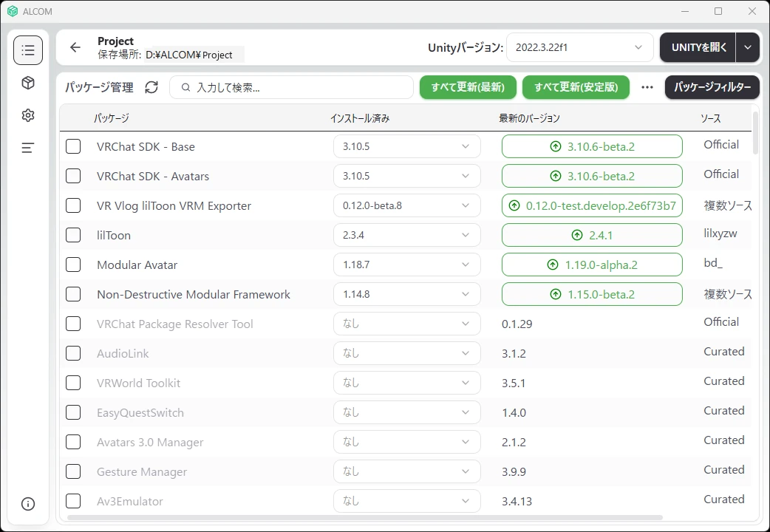Click すべて更新(最新) button
This screenshot has height=532, width=770.
point(468,87)
